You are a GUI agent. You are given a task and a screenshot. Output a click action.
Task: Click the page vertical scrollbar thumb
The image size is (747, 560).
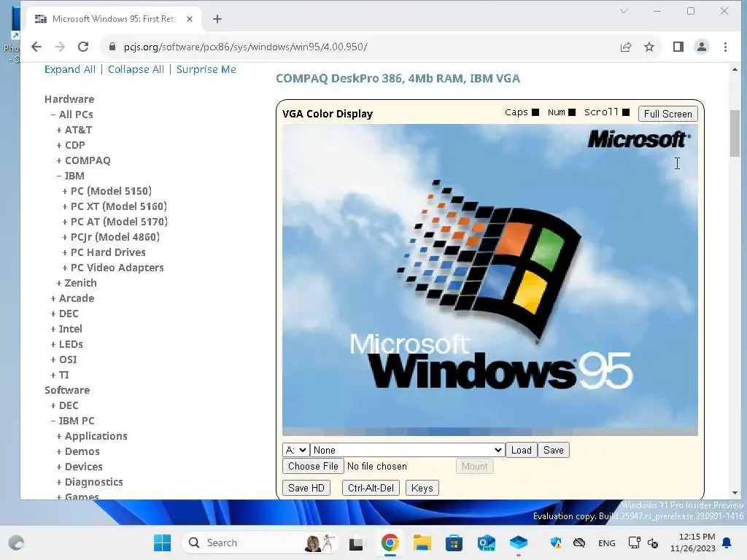[x=735, y=133]
